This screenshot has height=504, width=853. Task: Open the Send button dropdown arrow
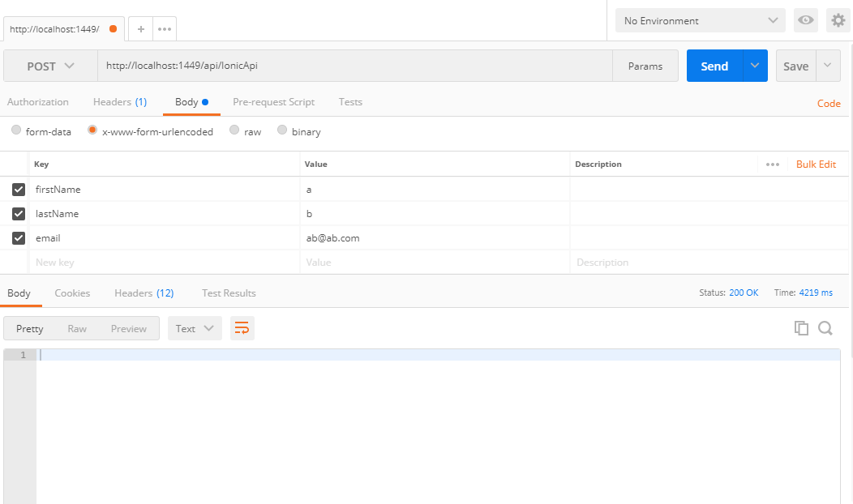pyautogui.click(x=756, y=66)
